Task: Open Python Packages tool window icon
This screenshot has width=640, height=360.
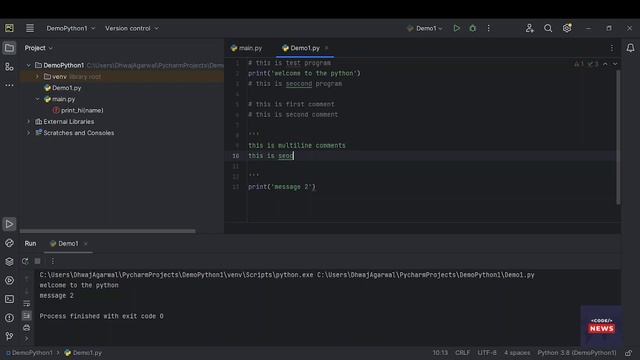Action: coord(9,262)
